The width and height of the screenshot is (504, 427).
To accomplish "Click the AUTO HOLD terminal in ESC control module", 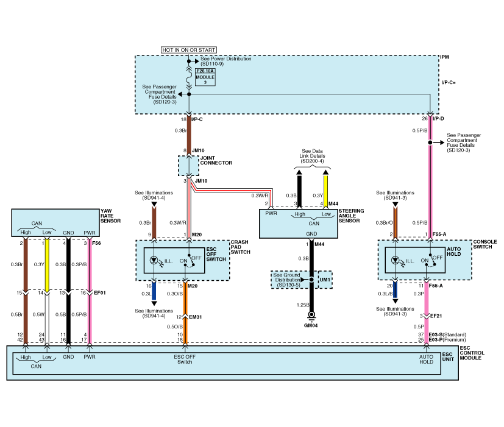I will point(427,359).
